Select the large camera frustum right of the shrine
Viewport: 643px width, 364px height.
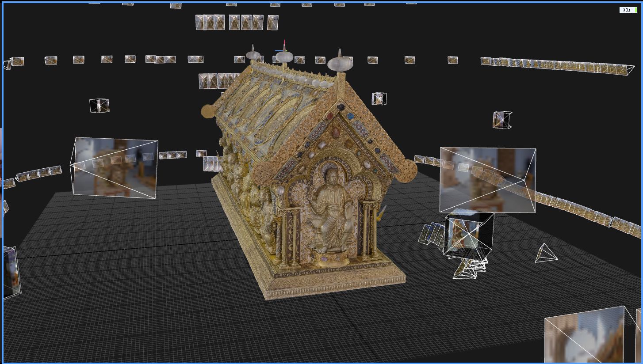pyautogui.click(x=487, y=180)
